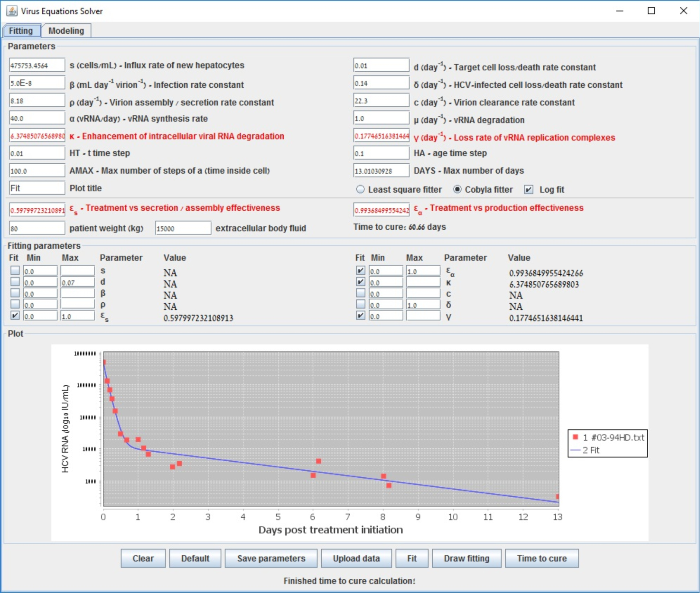This screenshot has height=593, width=700.
Task: Click the '2 Fit' legend entry
Action: [585, 450]
